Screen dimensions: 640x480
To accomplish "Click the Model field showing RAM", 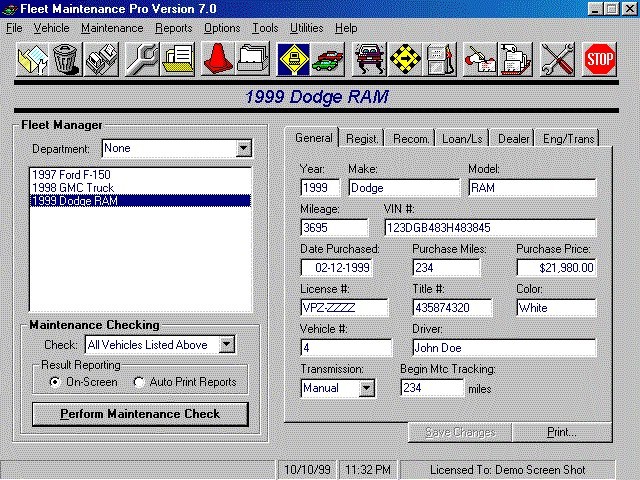I will [x=532, y=188].
